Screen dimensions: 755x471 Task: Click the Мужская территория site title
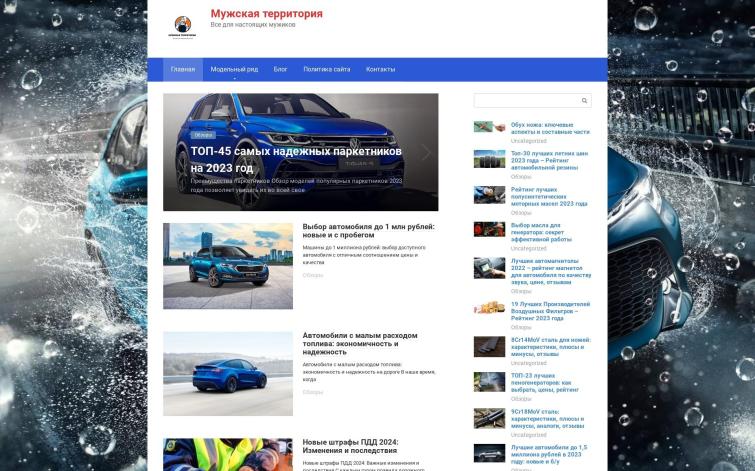pyautogui.click(x=266, y=13)
